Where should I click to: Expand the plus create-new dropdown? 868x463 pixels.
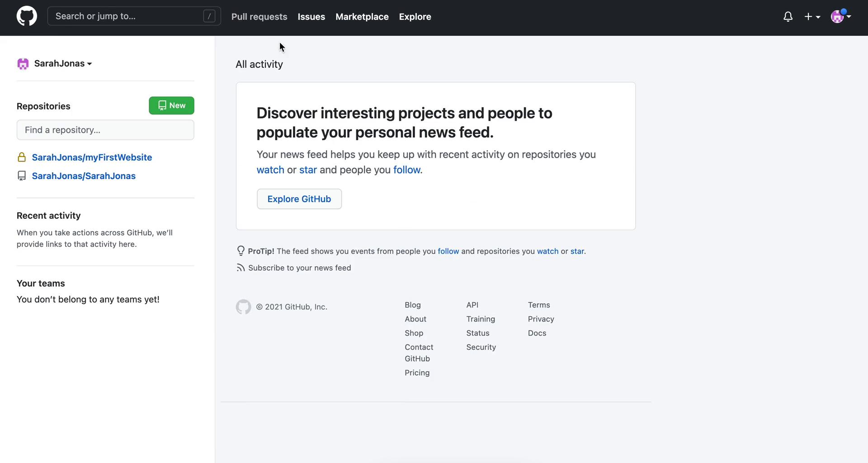(x=812, y=17)
